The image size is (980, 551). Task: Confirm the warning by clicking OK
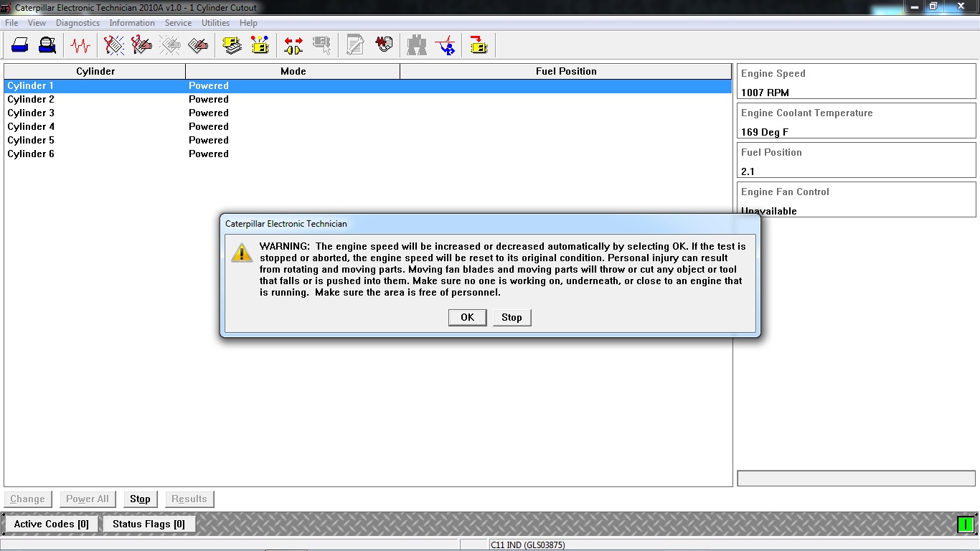click(x=467, y=317)
